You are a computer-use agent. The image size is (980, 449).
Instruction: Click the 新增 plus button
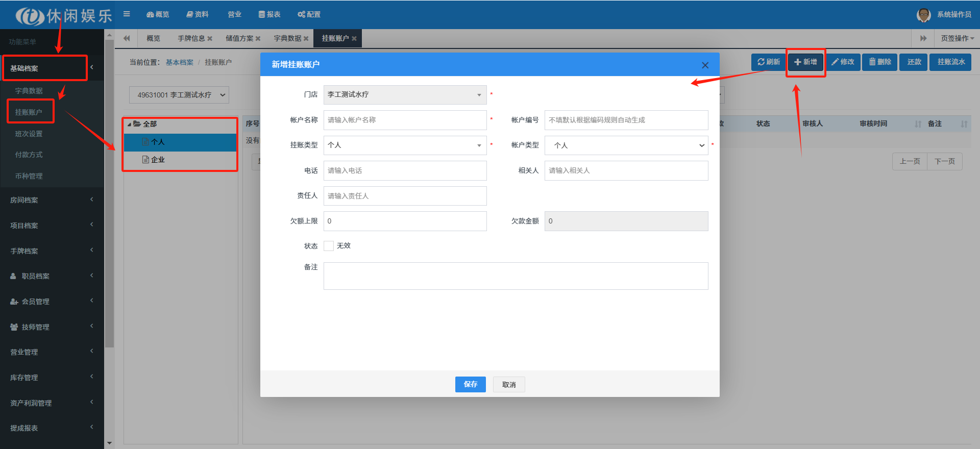[805, 62]
